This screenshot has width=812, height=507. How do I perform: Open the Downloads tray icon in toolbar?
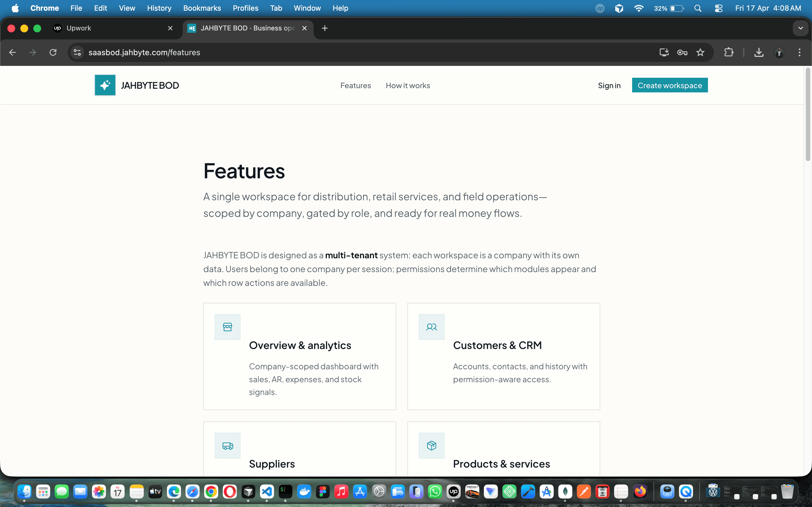759,52
